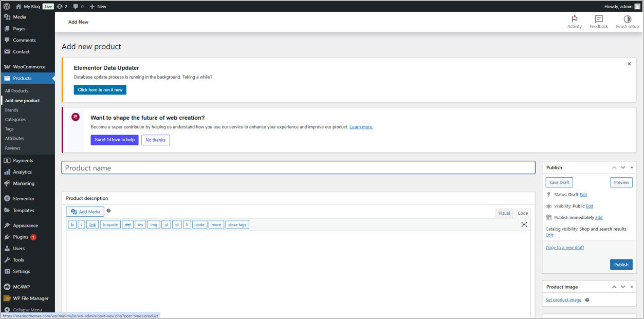Screen dimensions: 644x319
Task: Save the product as a draft
Action: point(559,182)
